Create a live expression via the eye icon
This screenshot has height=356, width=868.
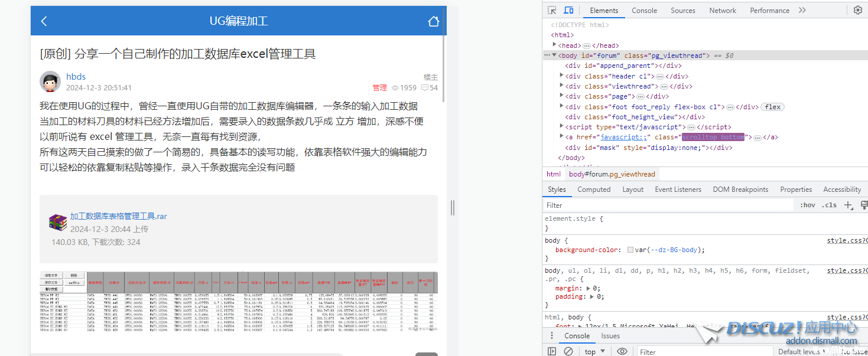click(622, 351)
